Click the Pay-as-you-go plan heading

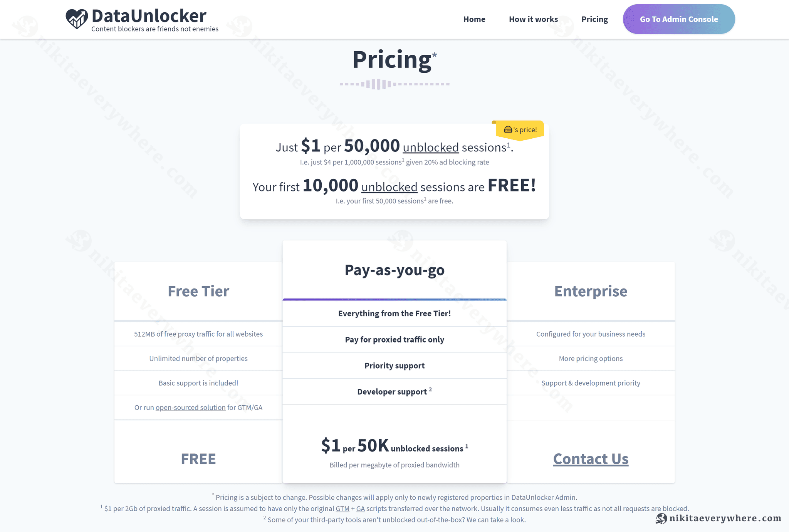tap(394, 270)
